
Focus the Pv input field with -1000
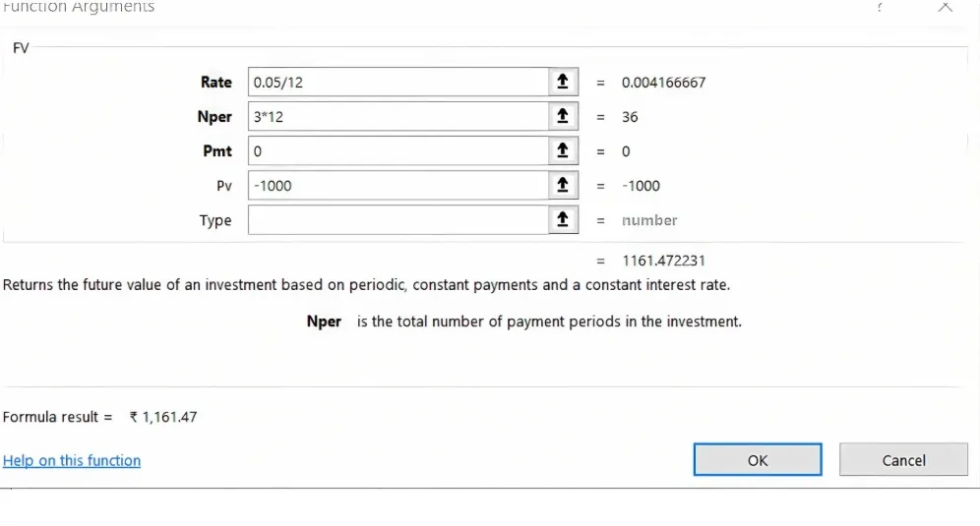point(398,186)
